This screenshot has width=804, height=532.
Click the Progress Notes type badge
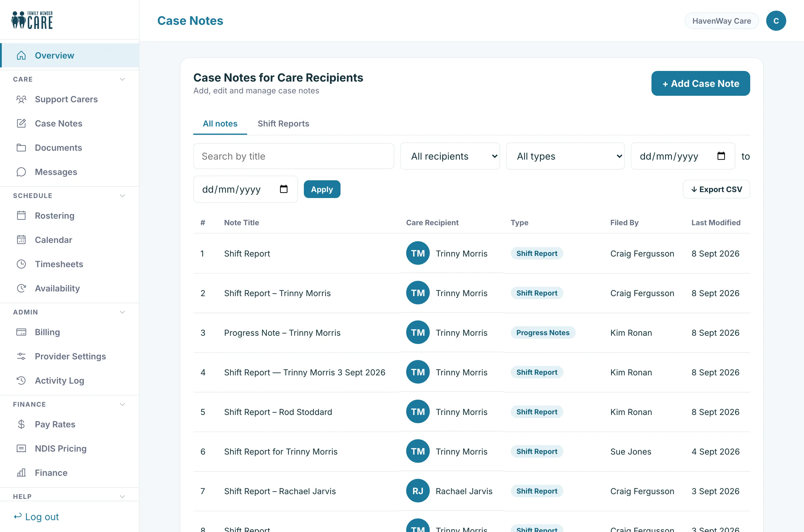[543, 333]
